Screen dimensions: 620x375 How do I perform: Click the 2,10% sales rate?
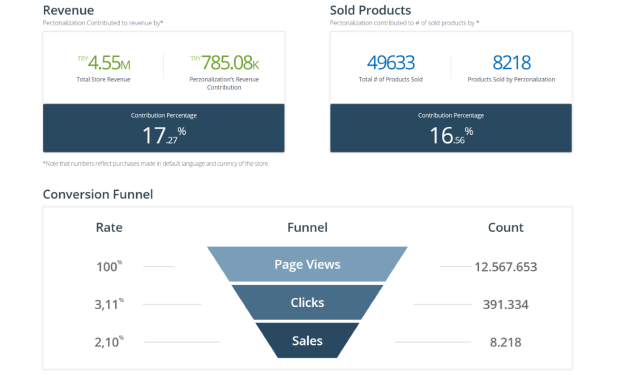(x=109, y=342)
